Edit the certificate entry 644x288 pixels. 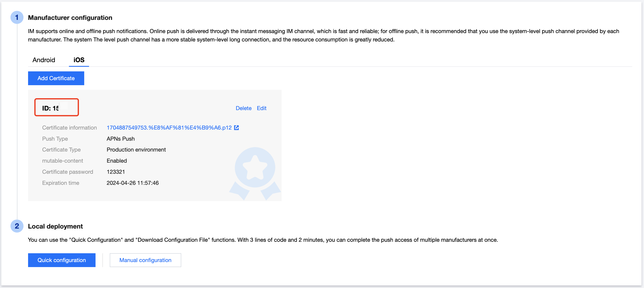261,108
